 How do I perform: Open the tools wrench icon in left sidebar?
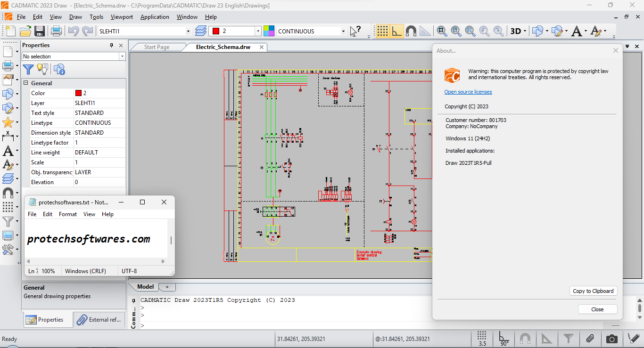coord(8,249)
